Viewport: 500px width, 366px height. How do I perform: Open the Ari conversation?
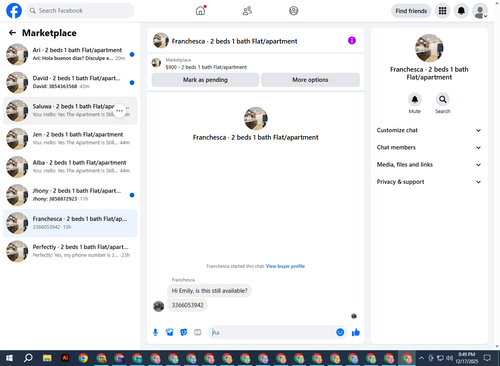pyautogui.click(x=70, y=54)
